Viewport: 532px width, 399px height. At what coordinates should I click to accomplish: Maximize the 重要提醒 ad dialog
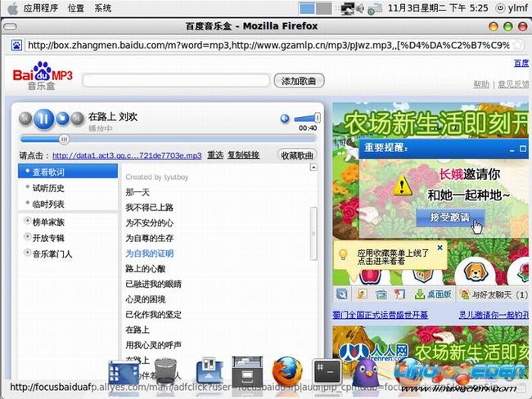coord(523,149)
